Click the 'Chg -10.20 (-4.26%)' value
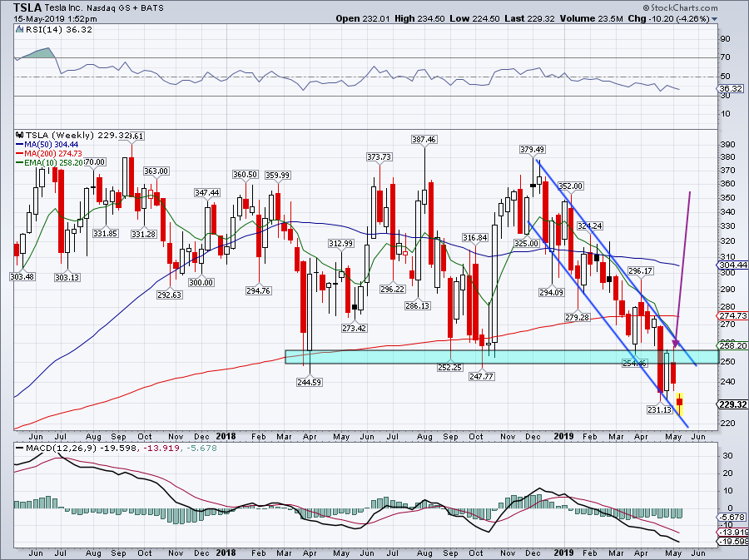Image resolution: width=749 pixels, height=560 pixels. (x=669, y=19)
